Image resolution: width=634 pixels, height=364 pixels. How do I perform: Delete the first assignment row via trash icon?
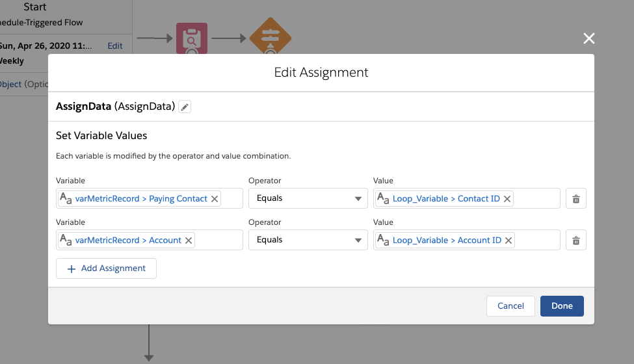[x=575, y=199]
